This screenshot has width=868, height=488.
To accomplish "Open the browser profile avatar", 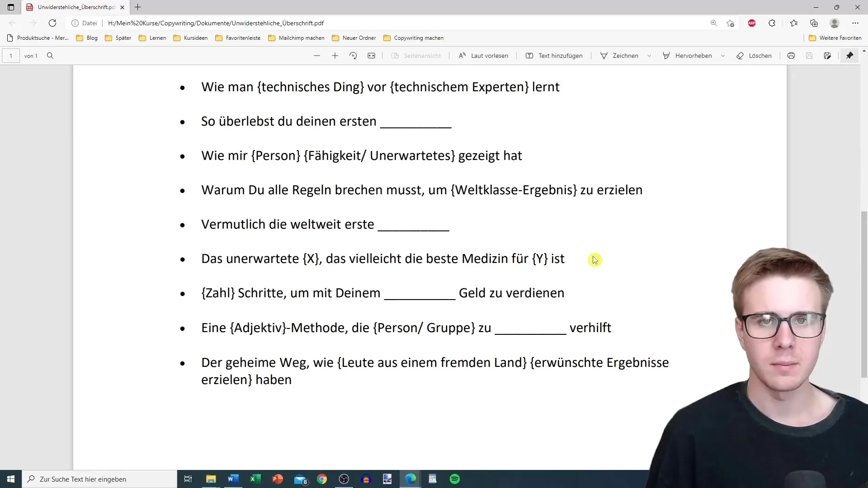I will pos(835,23).
